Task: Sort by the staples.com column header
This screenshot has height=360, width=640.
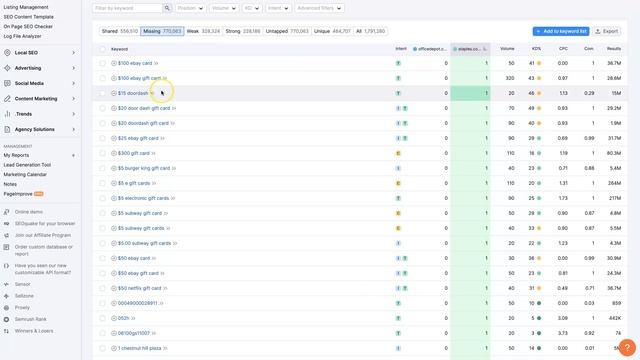Action: [x=470, y=49]
